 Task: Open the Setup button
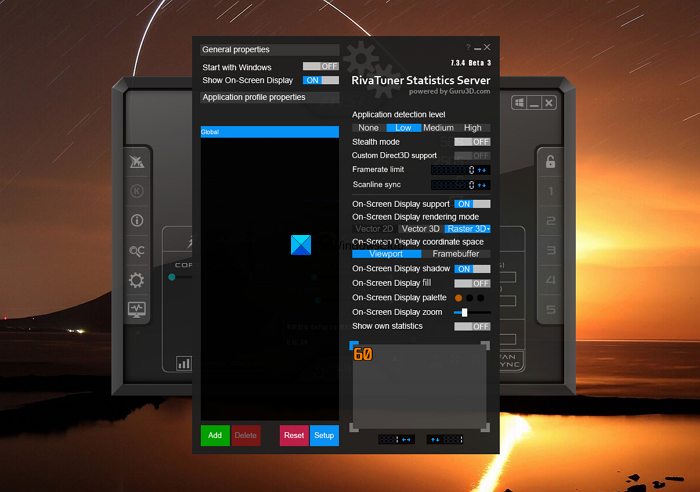coord(324,435)
